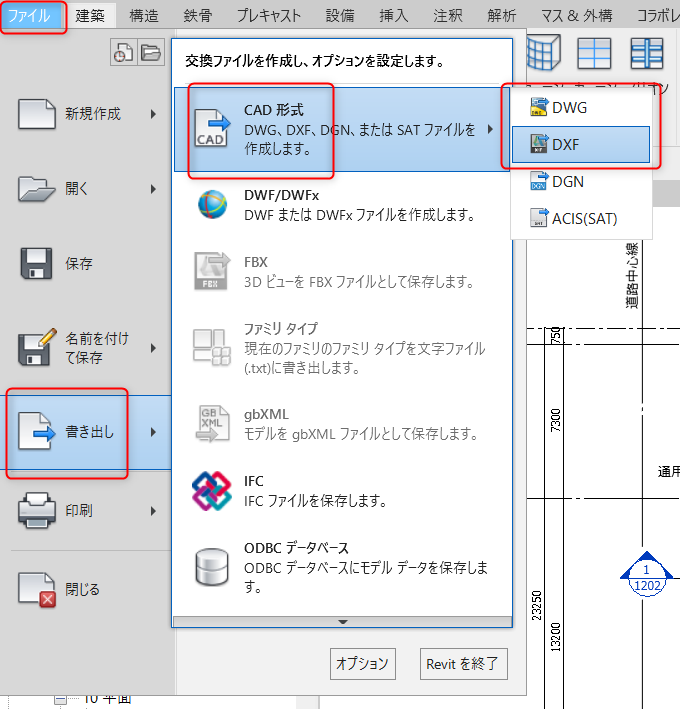Expand the 新規作成 submenu arrow
Screen dimensions: 680x709
click(153, 115)
